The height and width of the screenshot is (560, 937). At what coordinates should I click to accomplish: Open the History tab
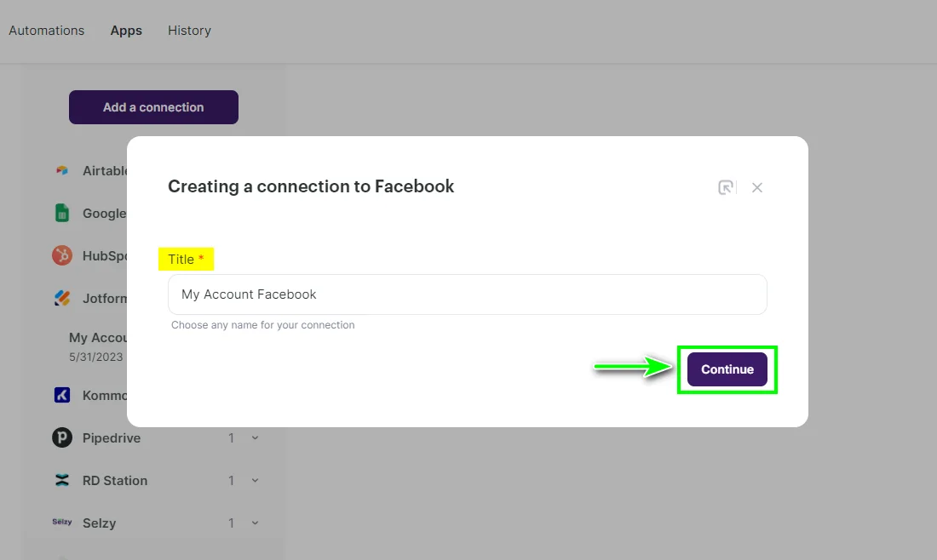coord(189,30)
